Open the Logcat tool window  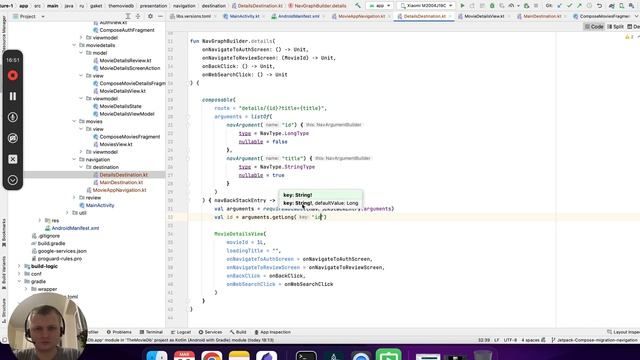coord(181,332)
